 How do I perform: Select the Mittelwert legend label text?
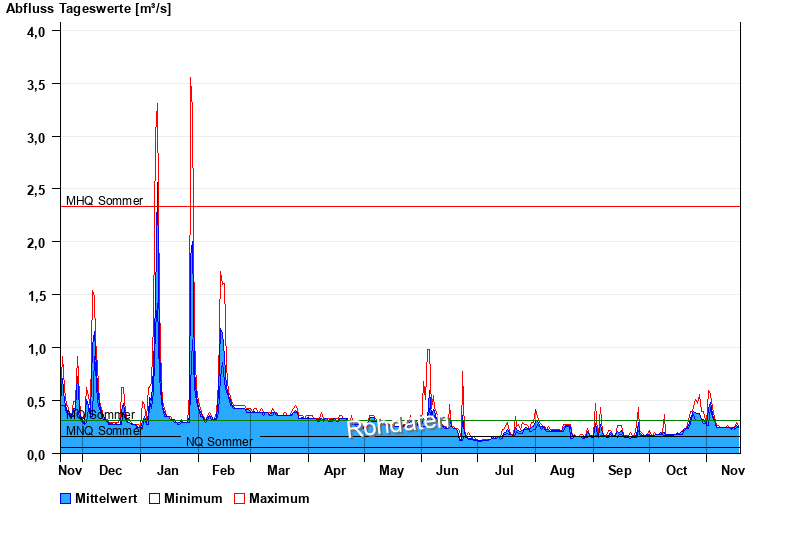pos(107,498)
